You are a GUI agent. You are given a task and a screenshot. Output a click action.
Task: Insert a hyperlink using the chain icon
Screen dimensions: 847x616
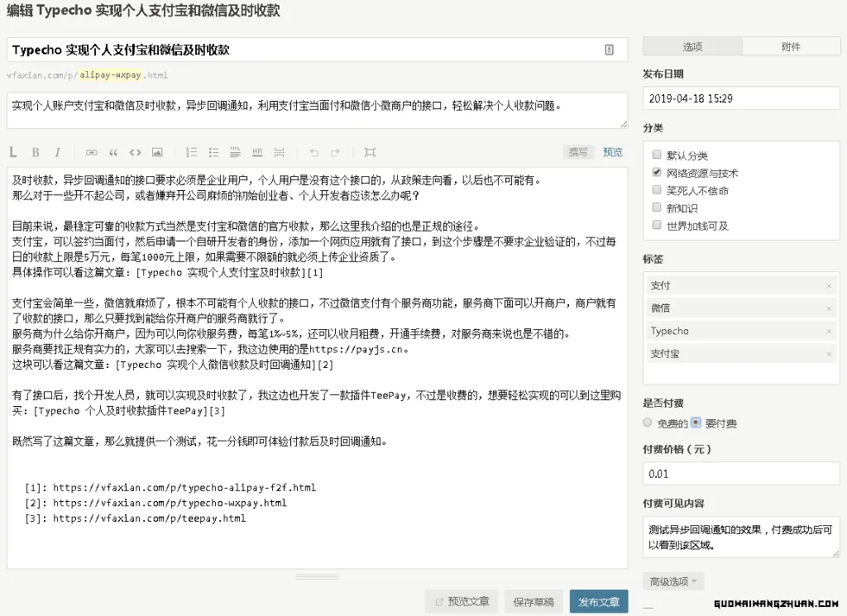click(92, 152)
